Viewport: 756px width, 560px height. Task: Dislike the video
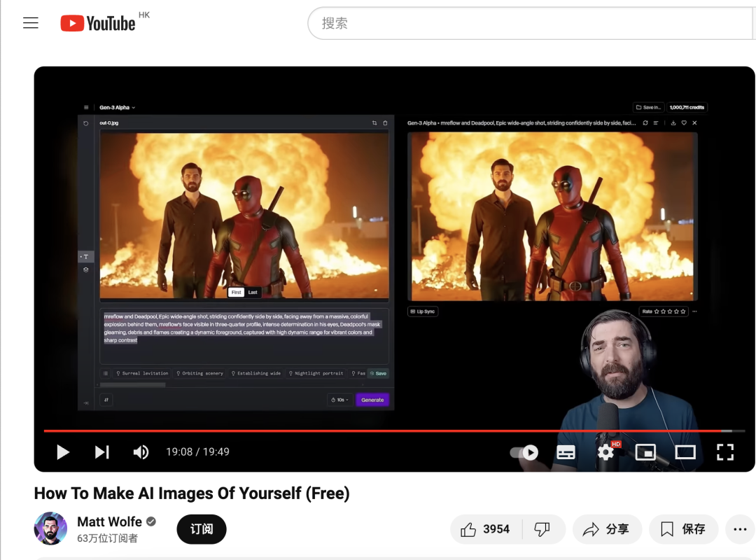pos(542,529)
